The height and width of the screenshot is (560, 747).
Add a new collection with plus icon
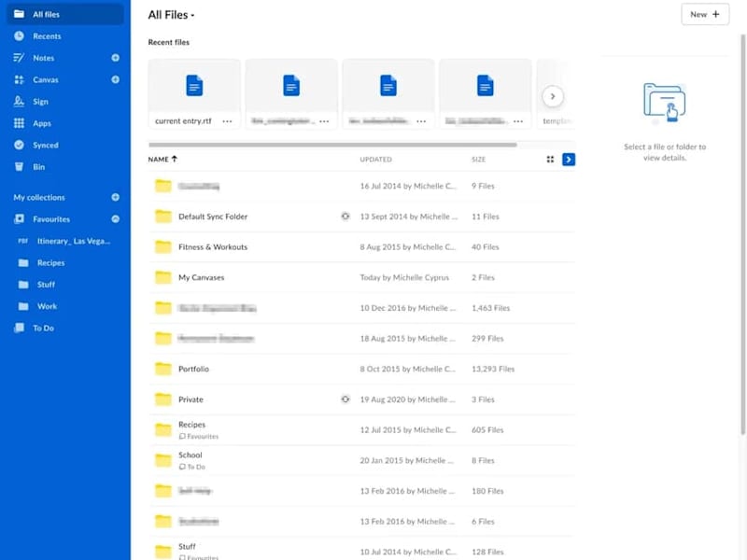coord(115,197)
